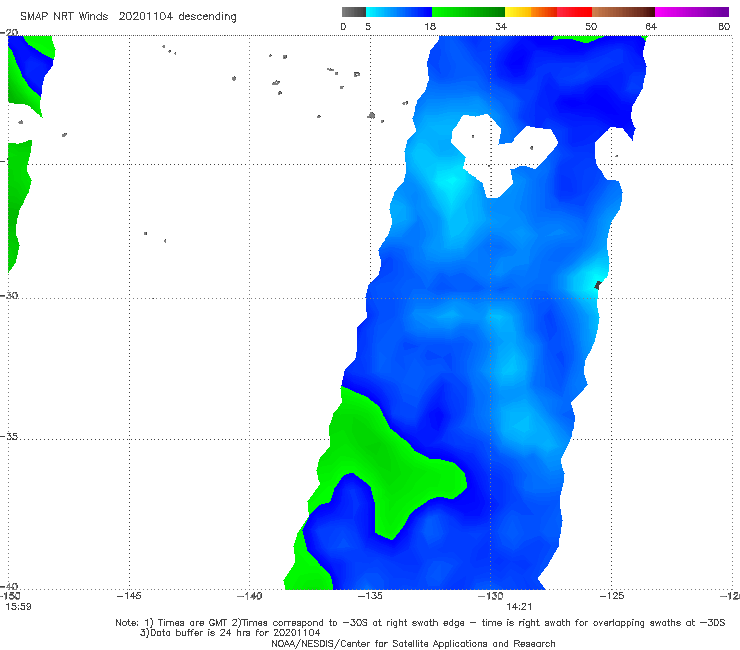740x650 pixels.
Task: Click the '-135' longitude axis label
Action: 370,596
